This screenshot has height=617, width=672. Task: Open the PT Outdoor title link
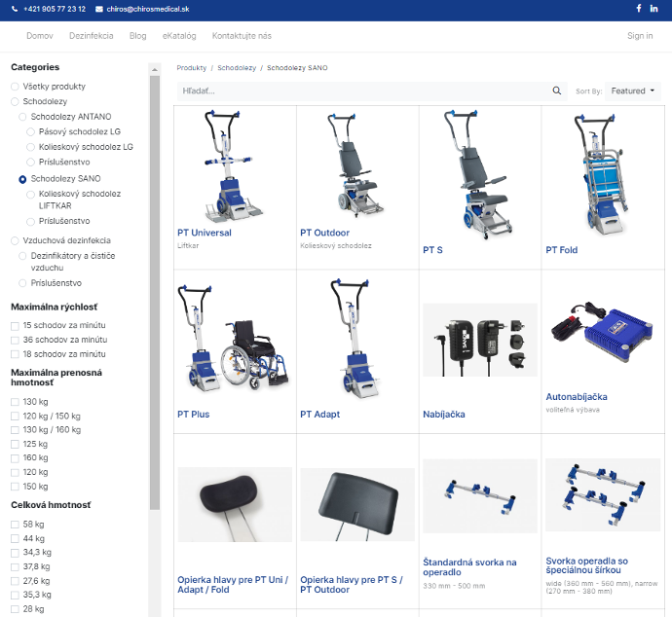pyautogui.click(x=325, y=233)
